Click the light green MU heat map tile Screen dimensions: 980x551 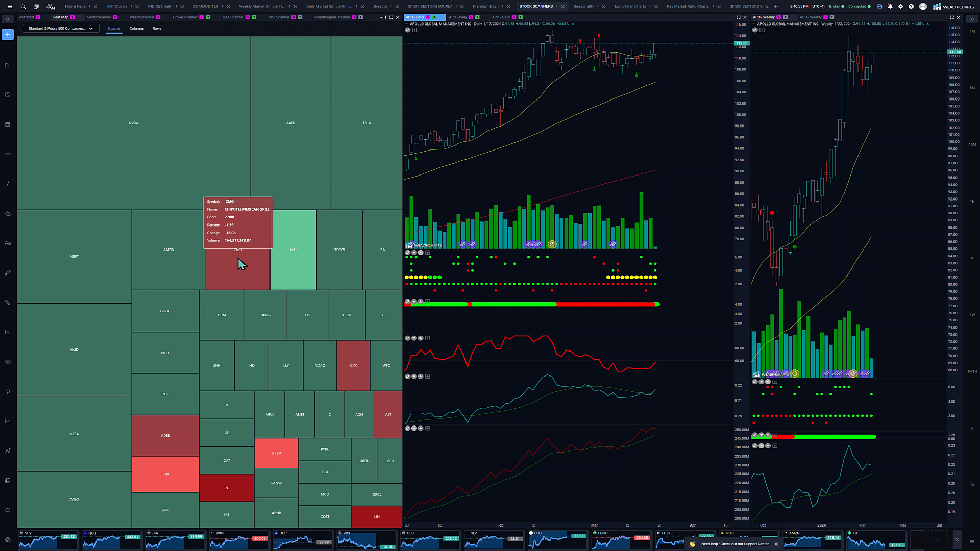point(293,250)
